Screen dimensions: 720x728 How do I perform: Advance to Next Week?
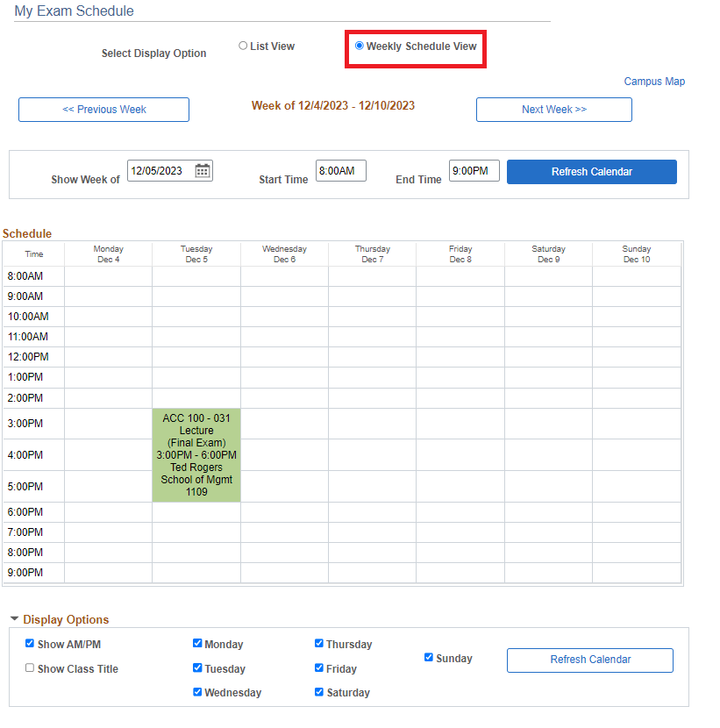point(553,110)
